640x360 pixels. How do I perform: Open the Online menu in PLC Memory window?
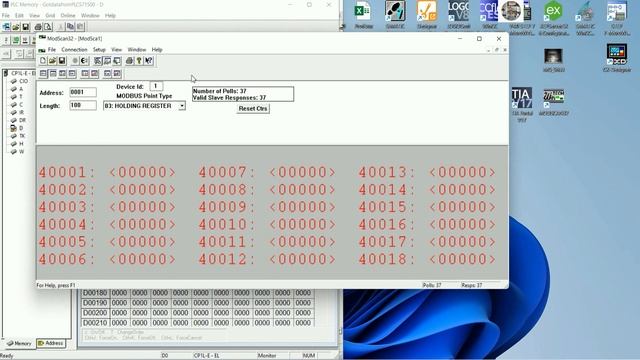point(68,16)
